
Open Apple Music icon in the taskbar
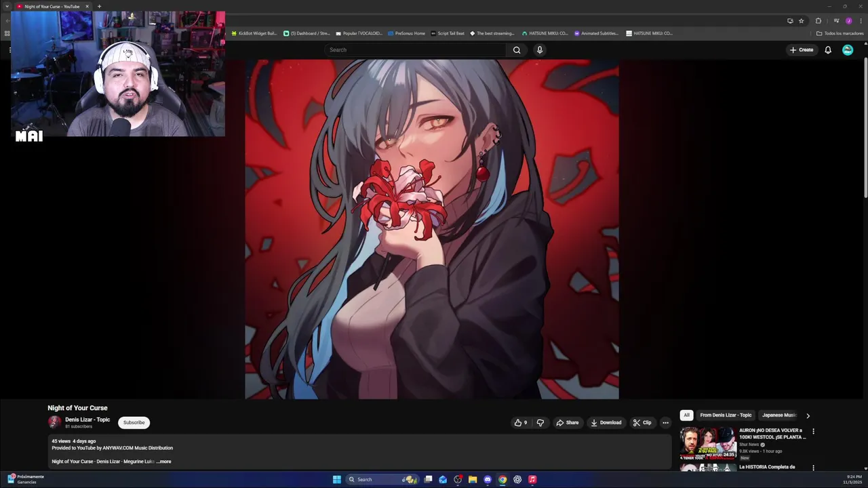point(532,479)
